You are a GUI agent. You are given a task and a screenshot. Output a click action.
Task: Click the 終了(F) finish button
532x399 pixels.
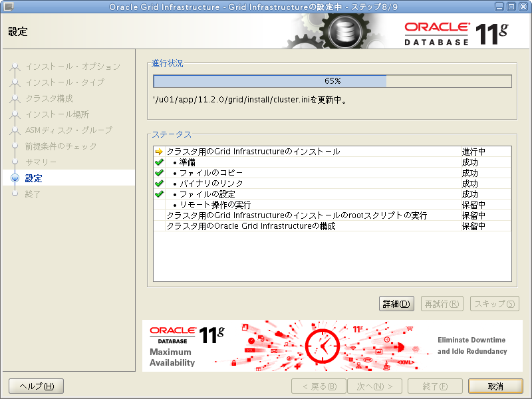point(435,386)
